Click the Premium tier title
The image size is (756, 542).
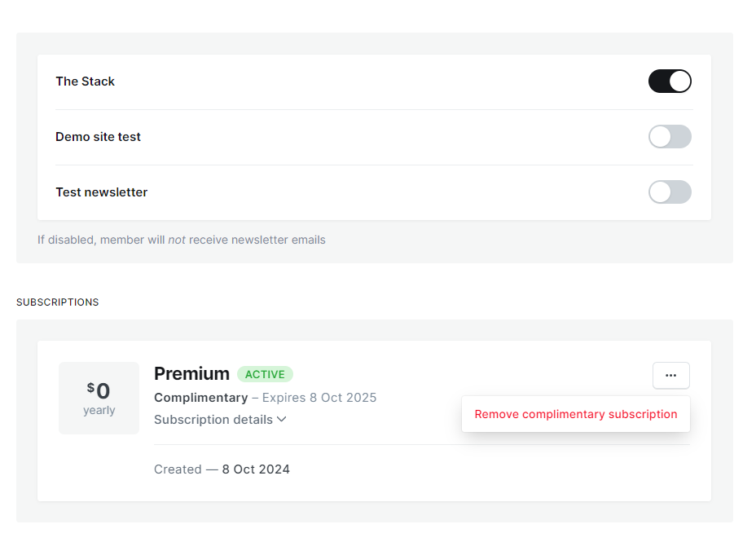point(191,374)
